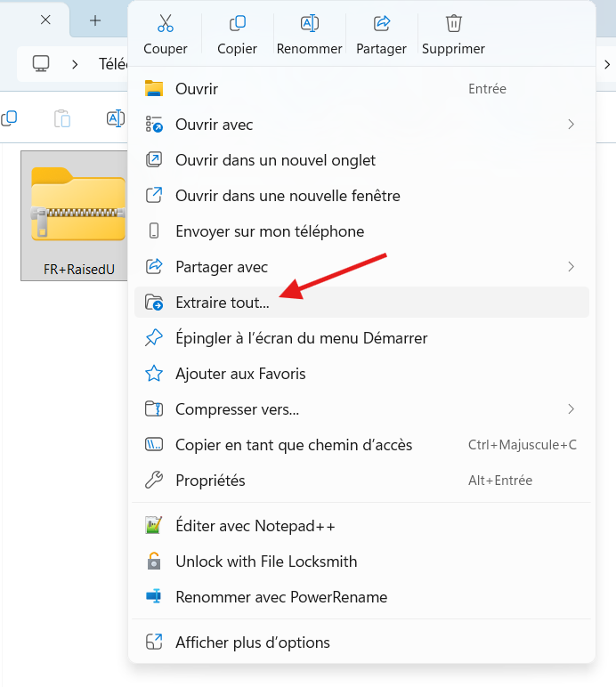Screen dimensions: 616x687
Task: Choose Unlock with File Locksmith
Action: (265, 562)
